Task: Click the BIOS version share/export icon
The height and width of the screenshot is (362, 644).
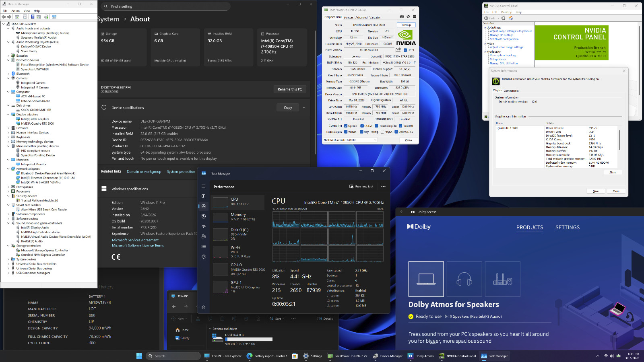Action: [x=398, y=50]
